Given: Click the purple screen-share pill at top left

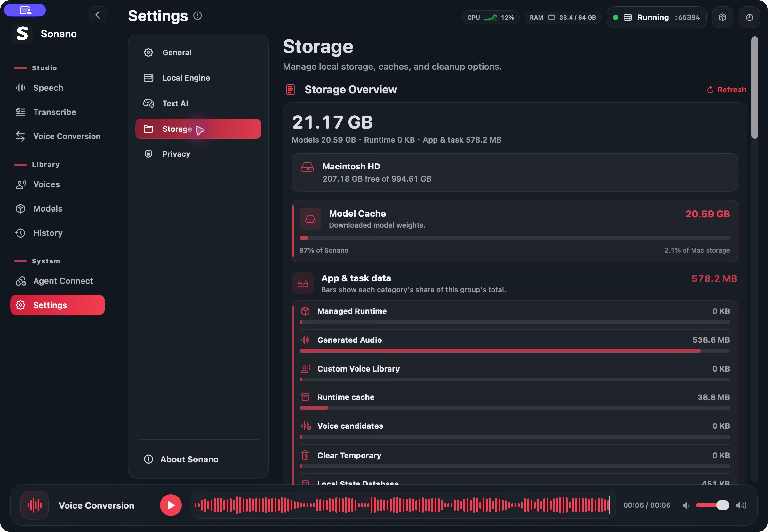Looking at the screenshot, I should [25, 10].
